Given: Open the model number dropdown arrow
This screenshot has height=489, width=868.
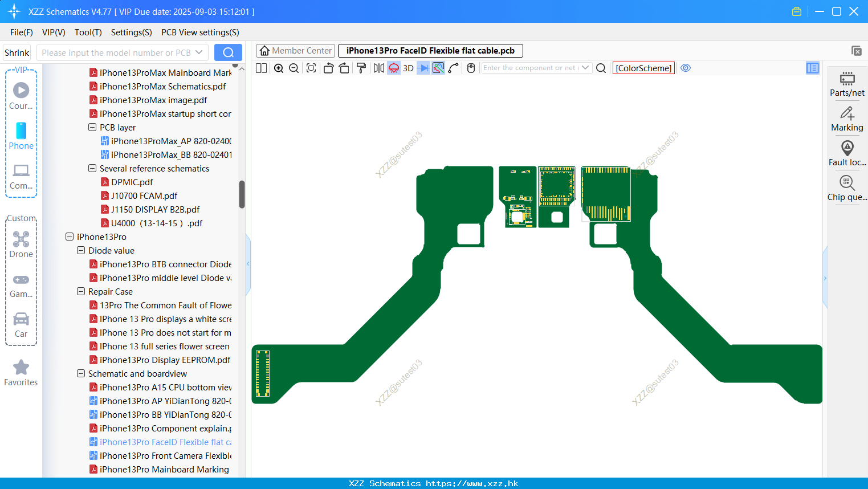Looking at the screenshot, I should pyautogui.click(x=199, y=52).
